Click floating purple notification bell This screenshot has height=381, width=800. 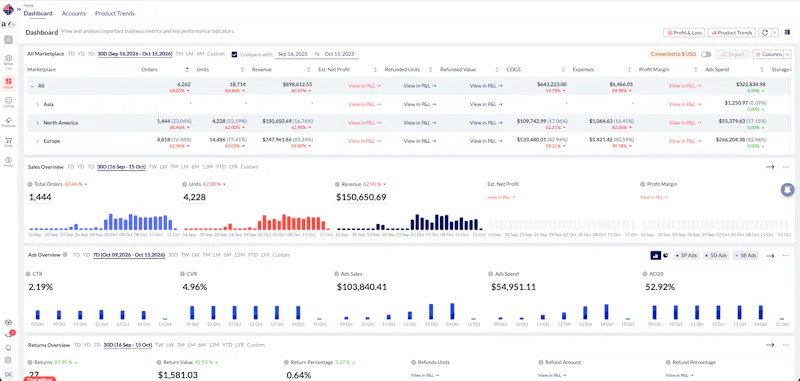(x=788, y=190)
